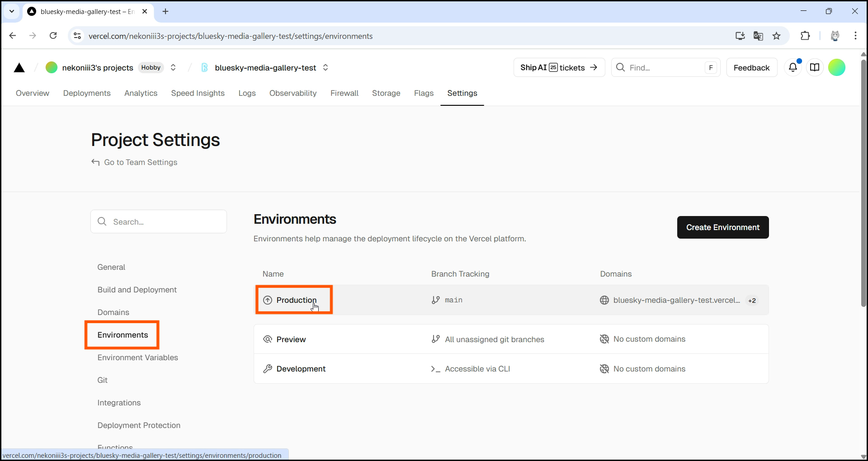The image size is (868, 461).
Task: Click the +2 domains badge
Action: [752, 301]
